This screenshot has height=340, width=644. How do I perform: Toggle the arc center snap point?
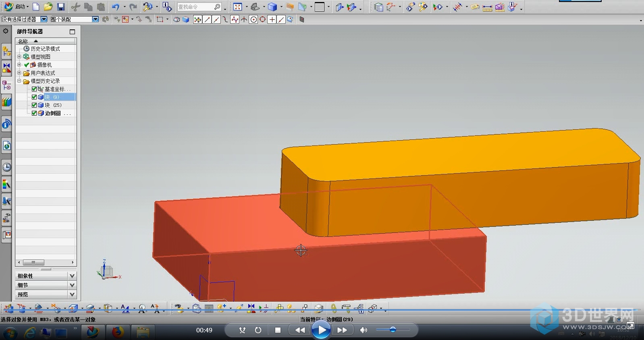pos(253,19)
